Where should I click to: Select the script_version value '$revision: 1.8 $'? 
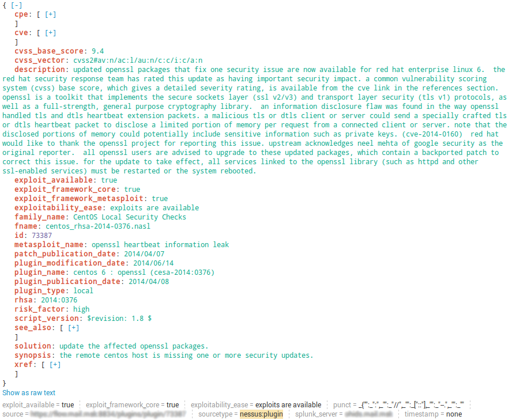[119, 318]
